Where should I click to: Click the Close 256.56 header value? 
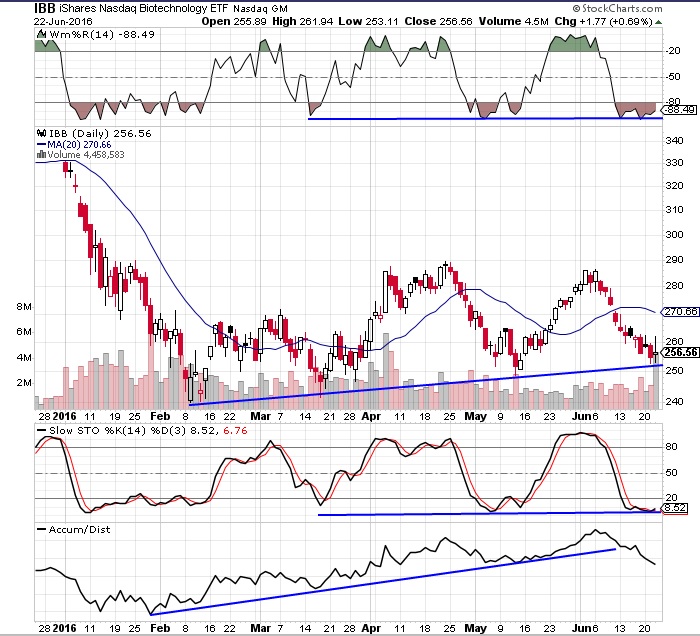[x=438, y=21]
